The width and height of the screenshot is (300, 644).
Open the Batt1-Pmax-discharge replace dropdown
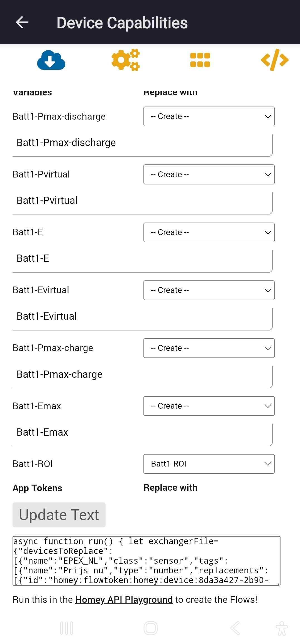pyautogui.click(x=209, y=116)
